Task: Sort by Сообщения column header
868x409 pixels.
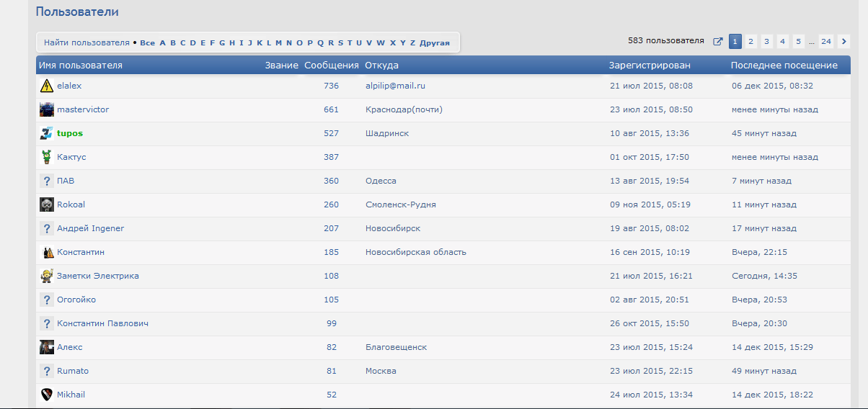Action: [x=331, y=66]
